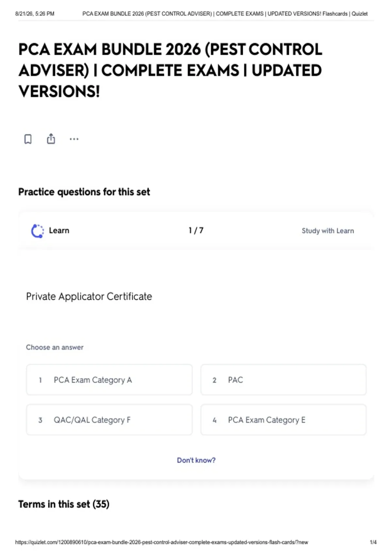Viewport: 392px width, 556px height.
Task: Click the Private Applicator Certificate prompt text
Action: tap(89, 296)
